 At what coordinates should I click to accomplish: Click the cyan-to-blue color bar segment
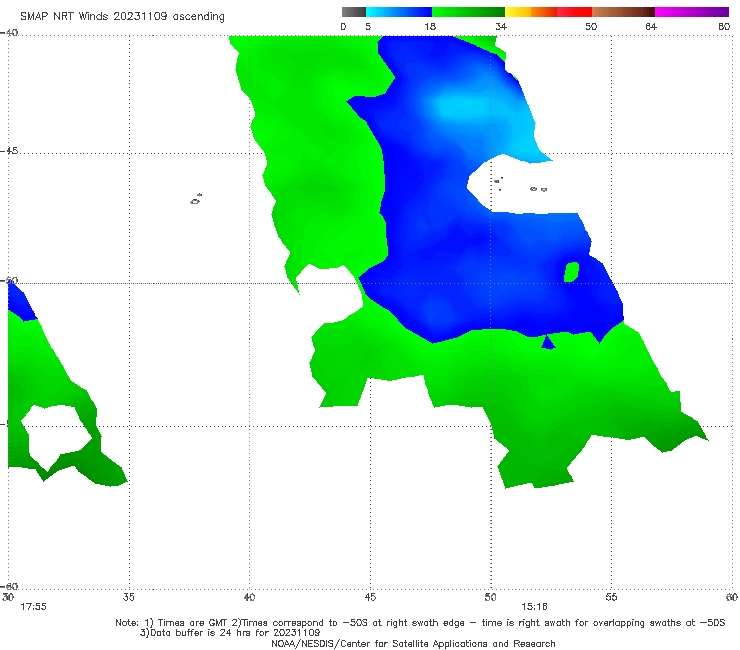tap(399, 12)
